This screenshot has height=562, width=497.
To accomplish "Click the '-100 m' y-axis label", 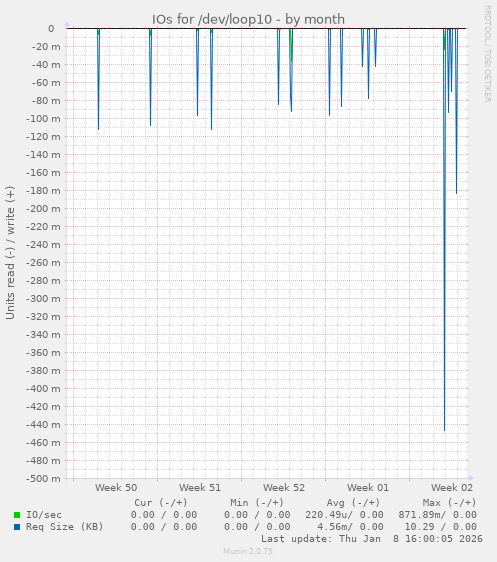I will (43, 119).
